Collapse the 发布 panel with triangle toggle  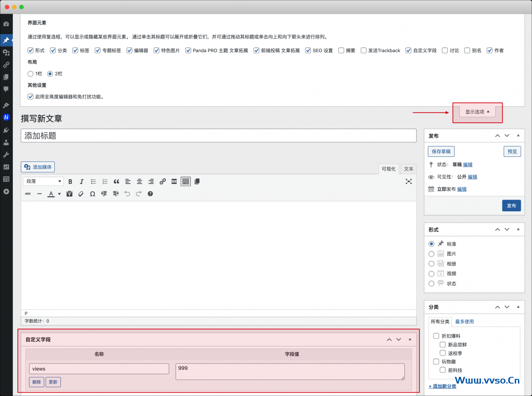(518, 136)
